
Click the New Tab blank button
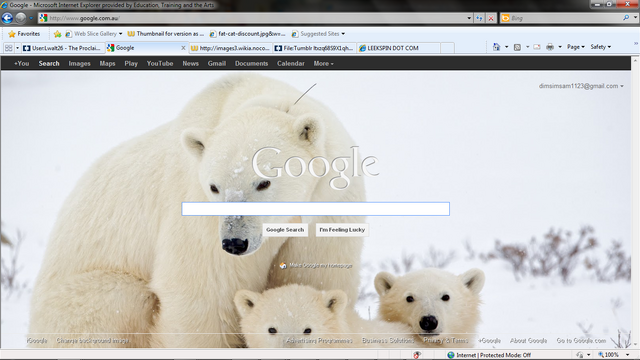click(447, 48)
